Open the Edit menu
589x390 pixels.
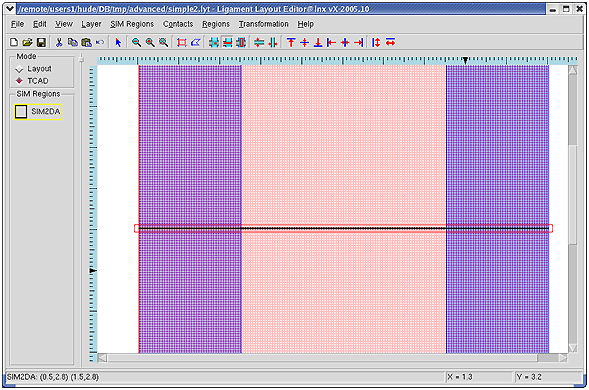(x=39, y=24)
